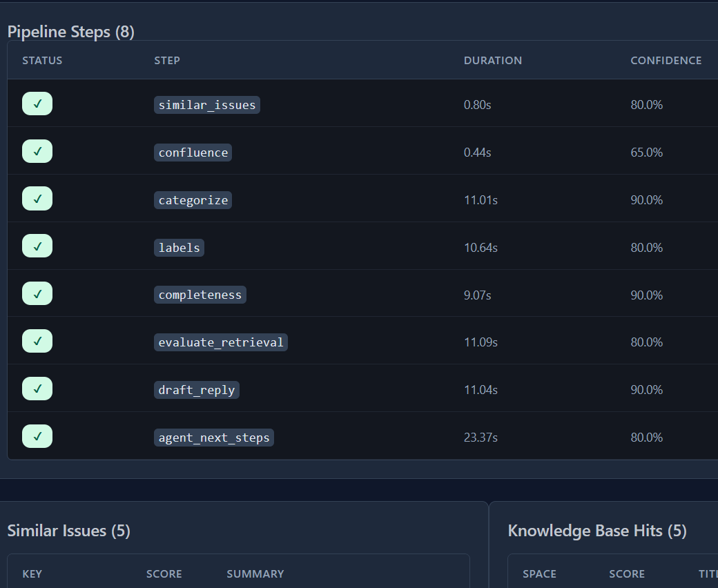The width and height of the screenshot is (718, 588).
Task: Click the 80.0% confidence for similar_issues
Action: click(647, 105)
